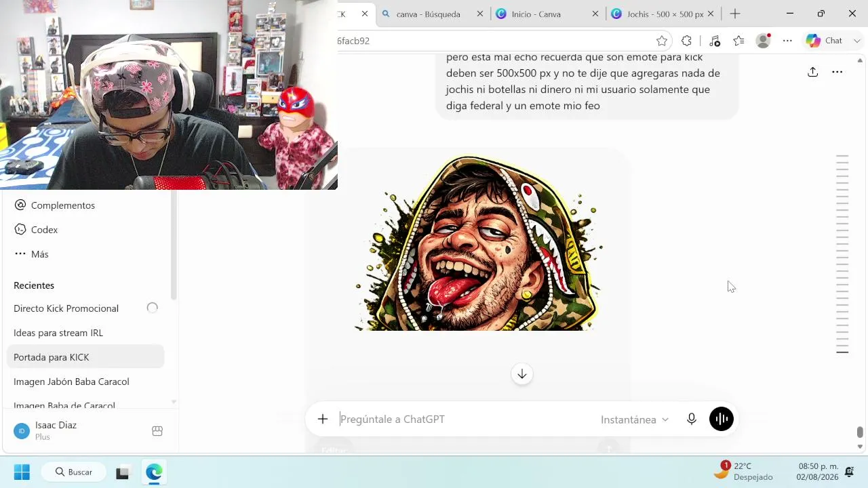The width and height of the screenshot is (868, 488).
Task: Open the Instantánea model dropdown
Action: point(635,420)
